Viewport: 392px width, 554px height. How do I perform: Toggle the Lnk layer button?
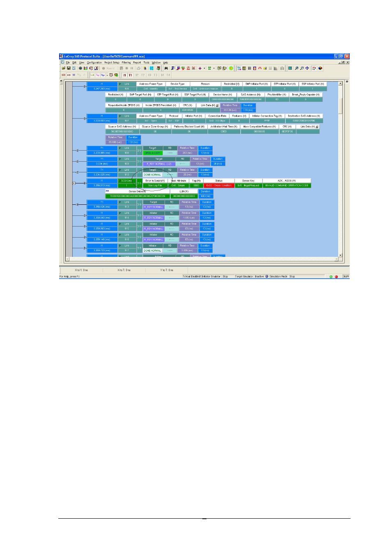[x=92, y=75]
